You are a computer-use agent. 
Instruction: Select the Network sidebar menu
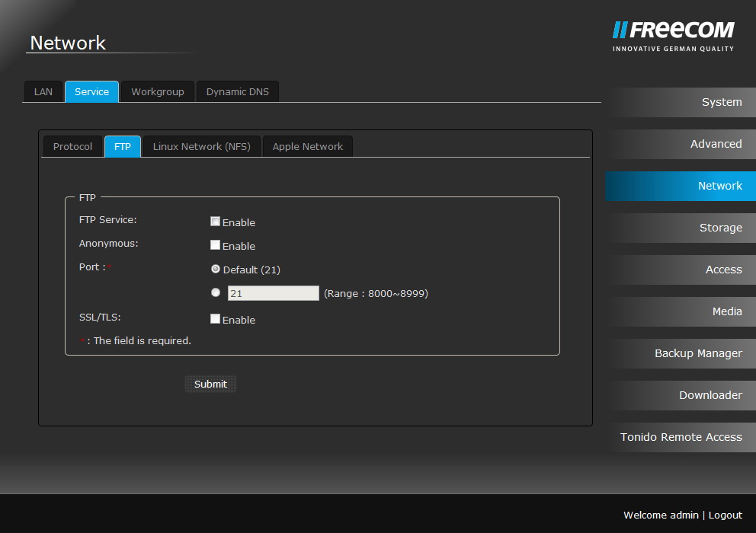pyautogui.click(x=681, y=186)
